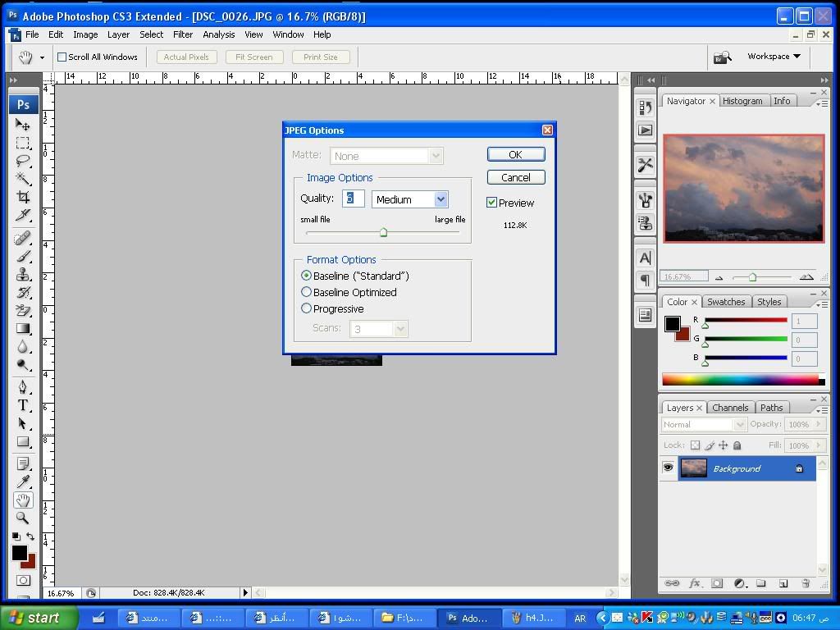Click the Bridge icon in options bar
Image resolution: width=840 pixels, height=630 pixels.
(x=722, y=57)
